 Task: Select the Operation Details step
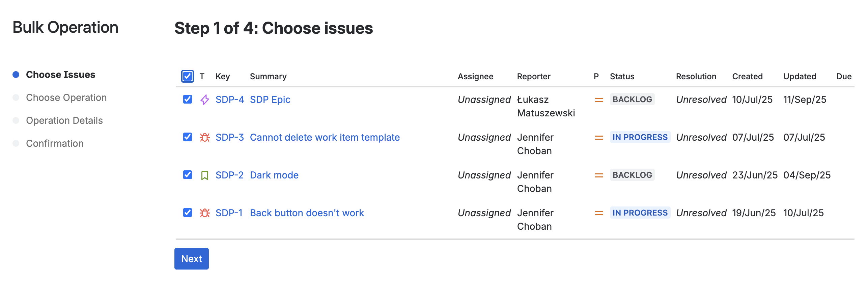[x=64, y=120]
